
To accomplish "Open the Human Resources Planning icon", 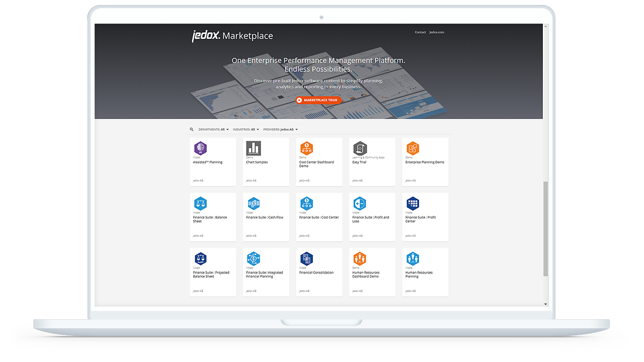I will [413, 259].
